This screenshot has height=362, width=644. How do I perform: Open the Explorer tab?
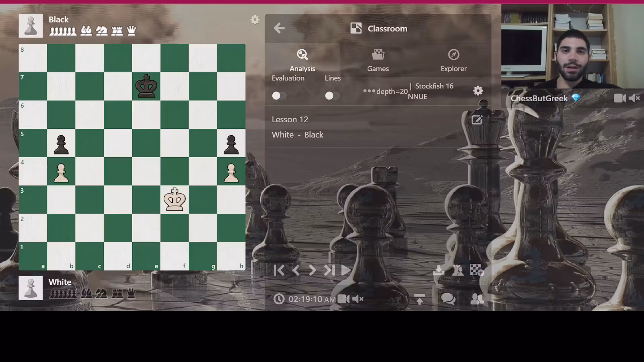[x=453, y=61]
